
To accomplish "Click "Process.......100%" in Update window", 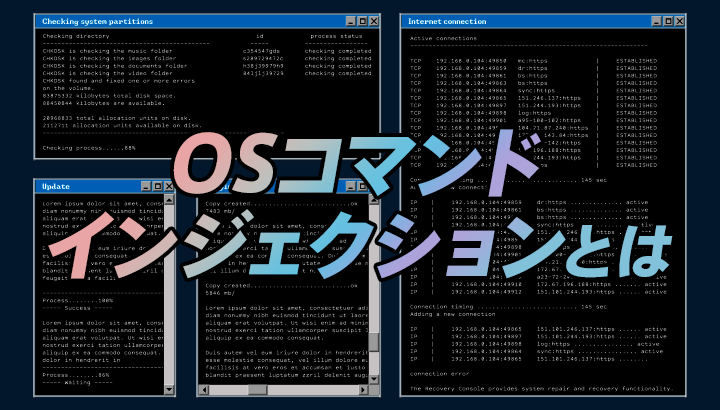I will 78,300.
